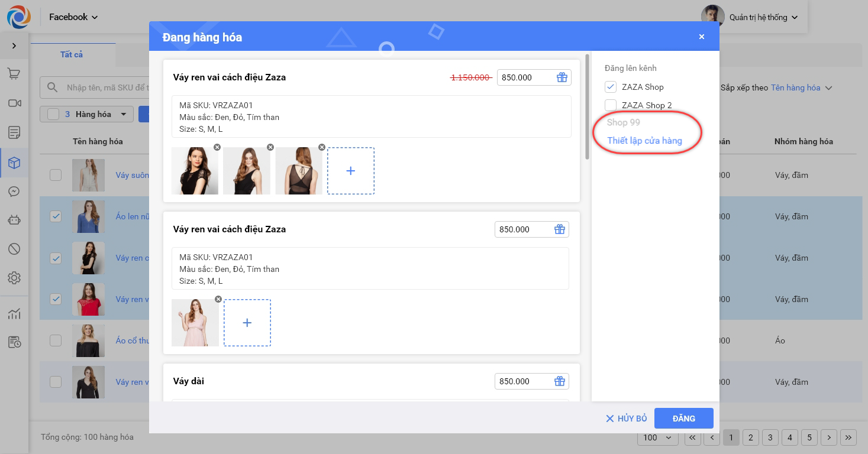The width and height of the screenshot is (868, 454).
Task: Jump to the last page
Action: (848, 437)
